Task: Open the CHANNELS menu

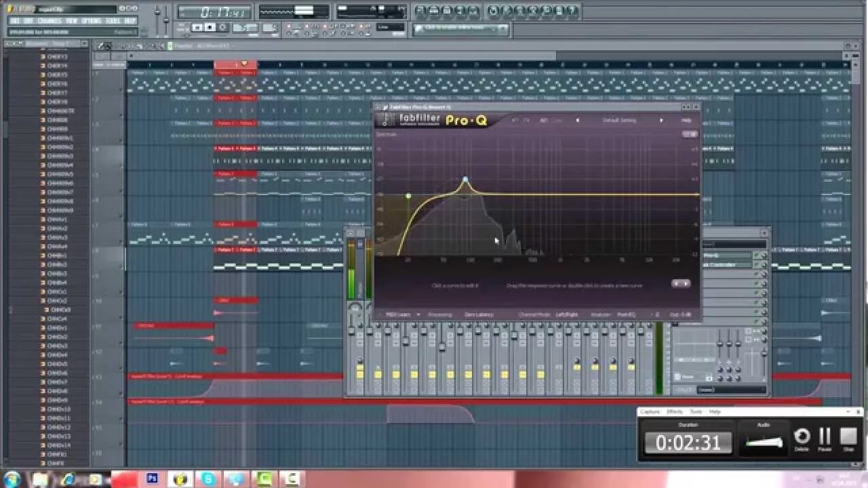Action: click(x=50, y=21)
